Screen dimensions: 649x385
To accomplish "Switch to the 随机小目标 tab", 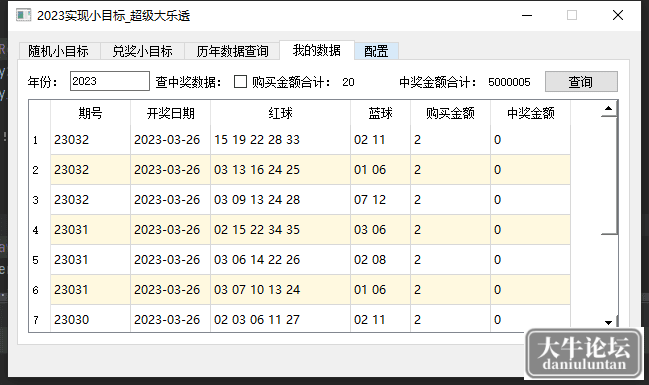I will coord(58,51).
